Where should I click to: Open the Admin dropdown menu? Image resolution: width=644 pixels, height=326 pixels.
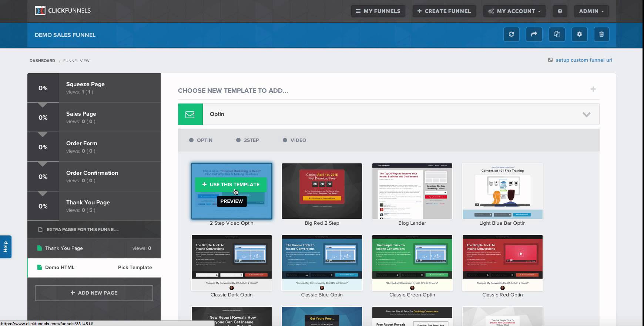point(591,11)
